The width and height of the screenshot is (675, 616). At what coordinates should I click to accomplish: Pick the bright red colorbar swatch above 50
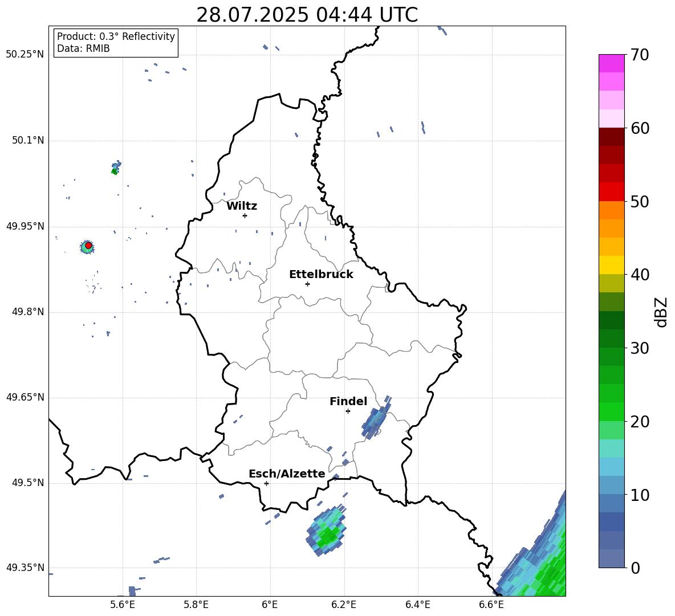click(611, 192)
